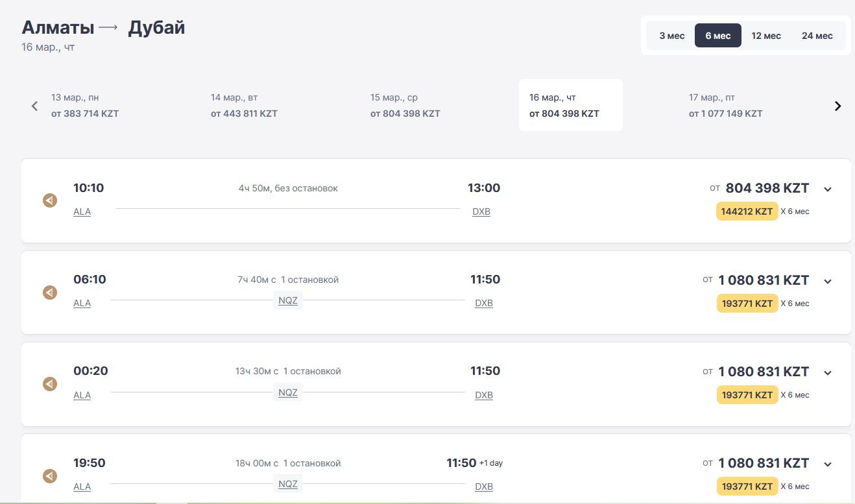
Task: Expand the 00:20 flight details
Action: point(827,373)
